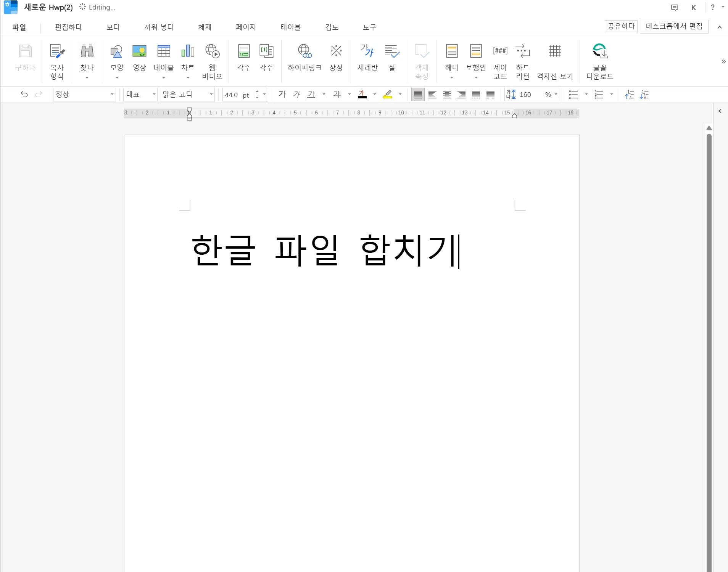Open the comments icon in title bar

click(x=675, y=8)
